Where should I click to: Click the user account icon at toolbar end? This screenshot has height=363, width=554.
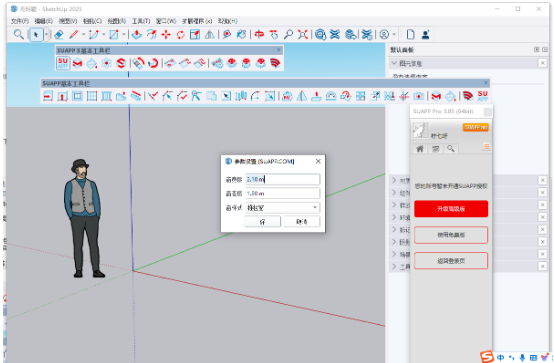click(x=425, y=35)
